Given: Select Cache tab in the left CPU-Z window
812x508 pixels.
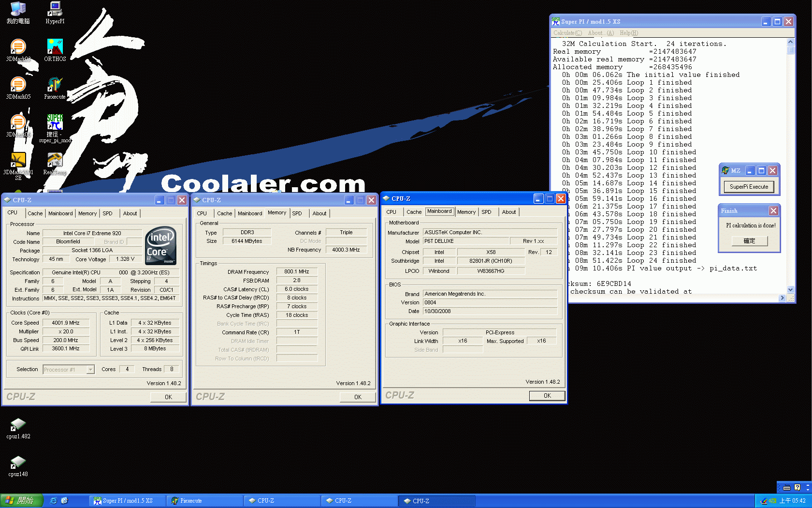Looking at the screenshot, I should pos(35,213).
